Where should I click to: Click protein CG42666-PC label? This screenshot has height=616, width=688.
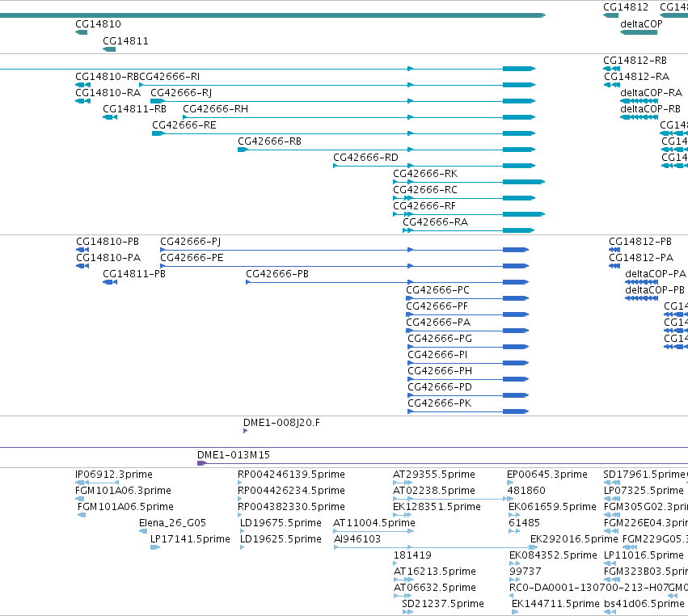click(x=437, y=290)
